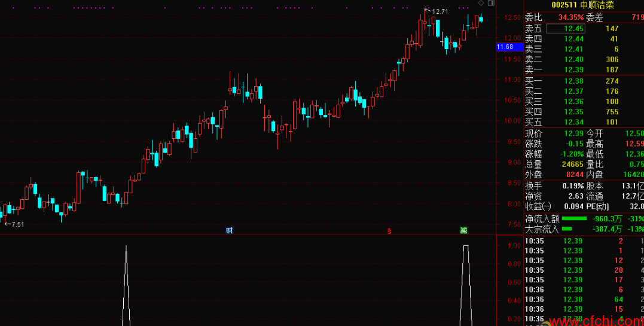Select the 买二 price 12.37

(x=574, y=92)
